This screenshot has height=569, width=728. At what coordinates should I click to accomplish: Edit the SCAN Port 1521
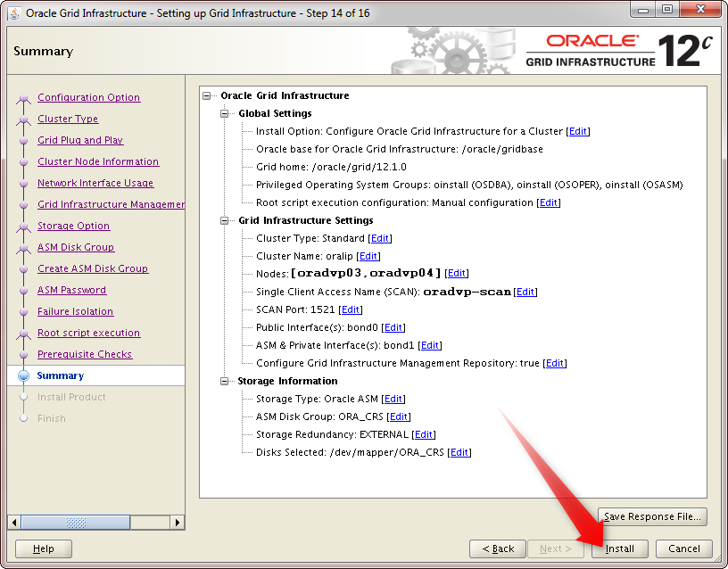pyautogui.click(x=351, y=309)
